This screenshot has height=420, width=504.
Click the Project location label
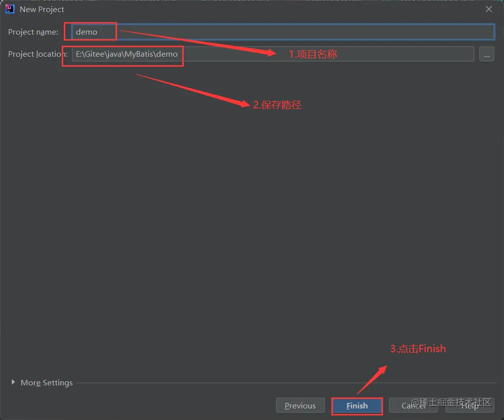coord(38,54)
